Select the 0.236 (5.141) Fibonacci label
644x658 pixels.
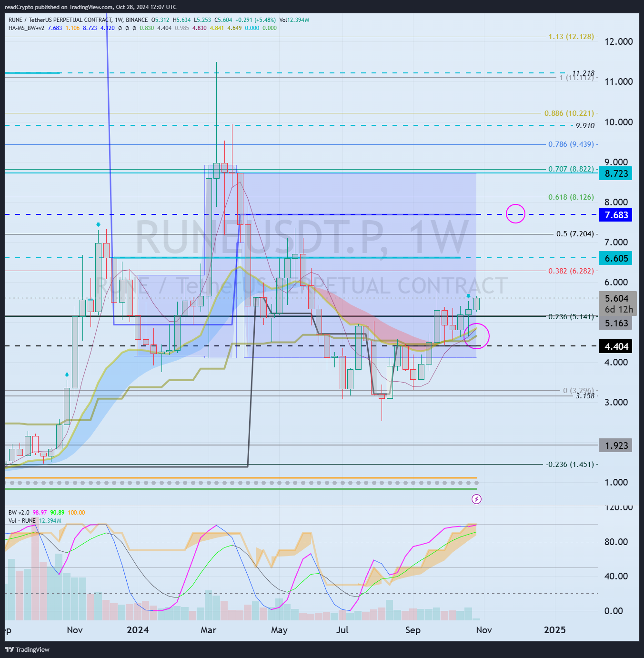coord(571,316)
